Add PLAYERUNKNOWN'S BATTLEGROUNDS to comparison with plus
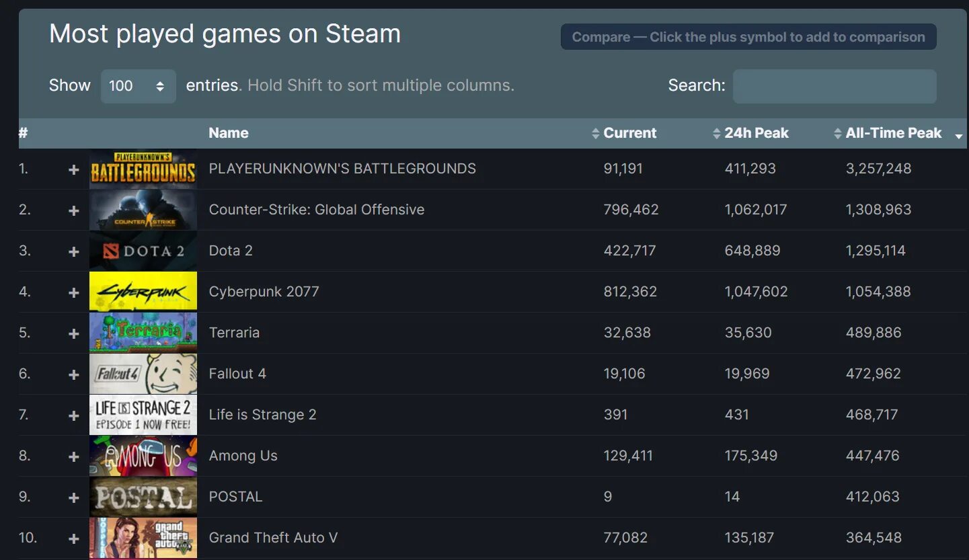This screenshot has width=969, height=560. tap(74, 170)
